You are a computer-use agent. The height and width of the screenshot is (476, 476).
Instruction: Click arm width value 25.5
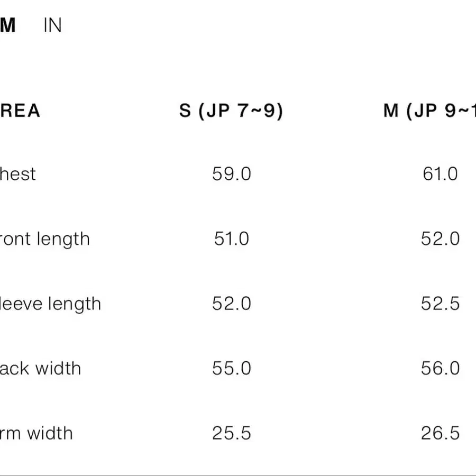[x=232, y=433]
